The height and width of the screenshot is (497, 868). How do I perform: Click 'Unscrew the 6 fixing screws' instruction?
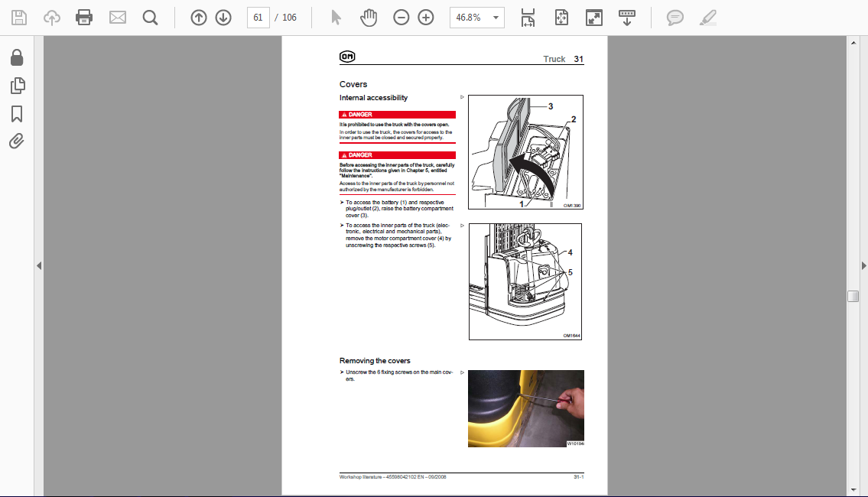point(398,375)
